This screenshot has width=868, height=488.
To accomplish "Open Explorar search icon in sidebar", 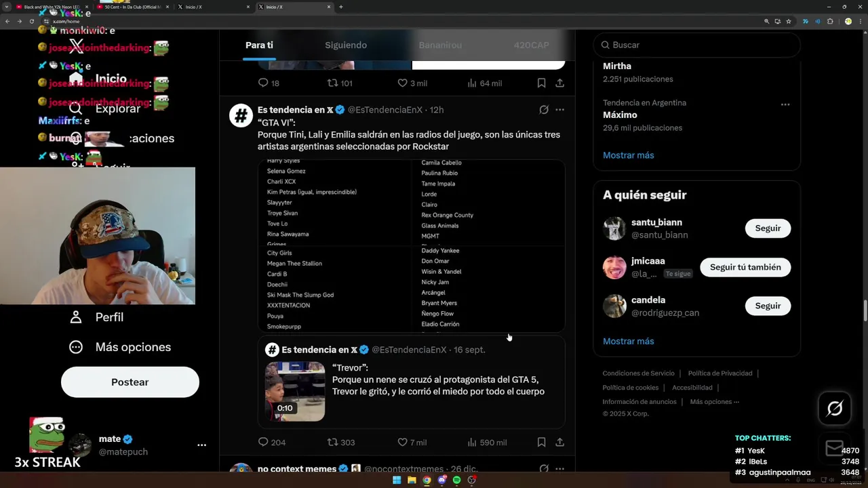I will click(x=76, y=108).
